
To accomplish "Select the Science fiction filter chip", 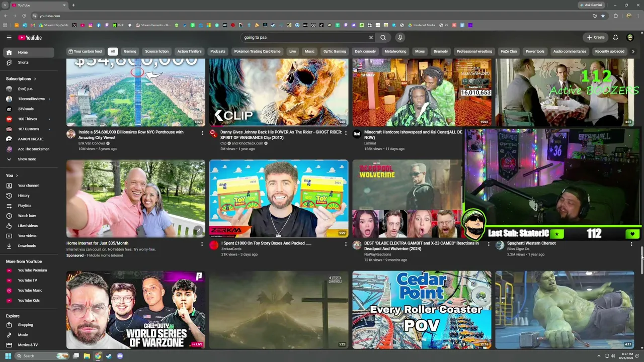I will [157, 51].
